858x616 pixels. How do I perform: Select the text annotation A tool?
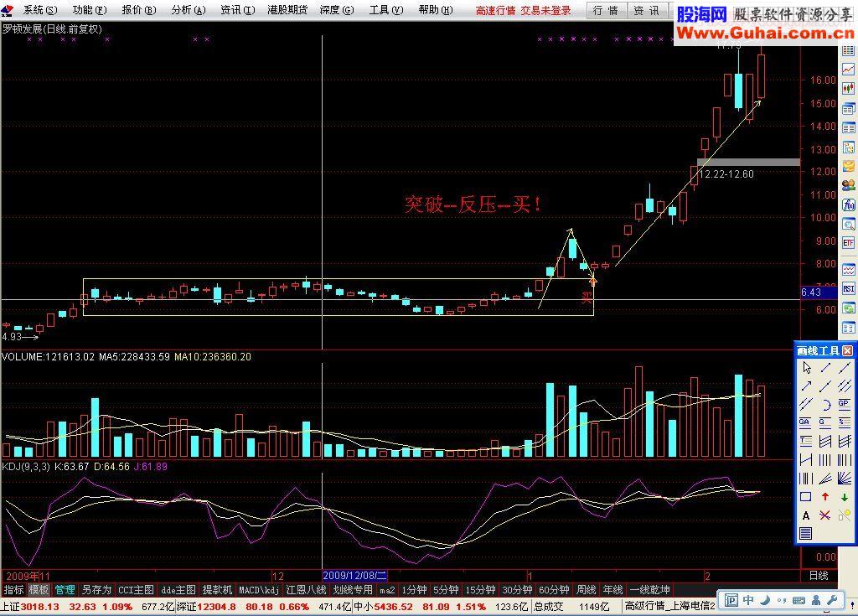coord(806,515)
